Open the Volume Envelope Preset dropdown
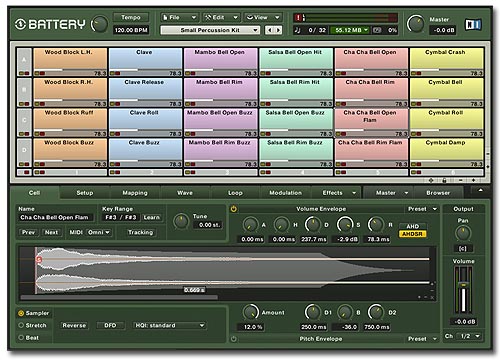The image size is (500, 360). 422,209
